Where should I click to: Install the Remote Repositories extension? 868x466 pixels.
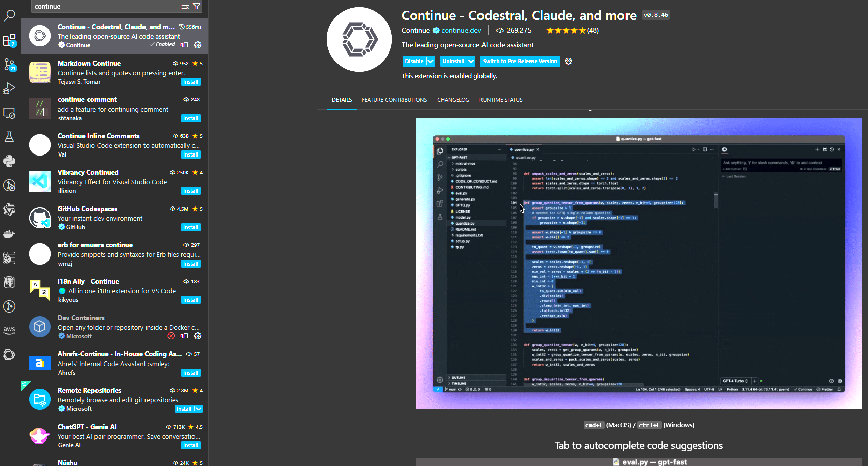(184, 409)
